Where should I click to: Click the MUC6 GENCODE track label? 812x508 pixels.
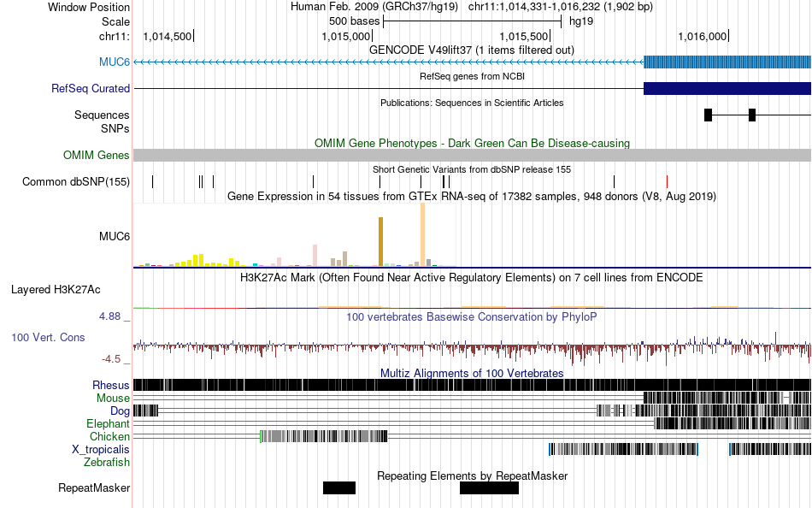tap(115, 62)
